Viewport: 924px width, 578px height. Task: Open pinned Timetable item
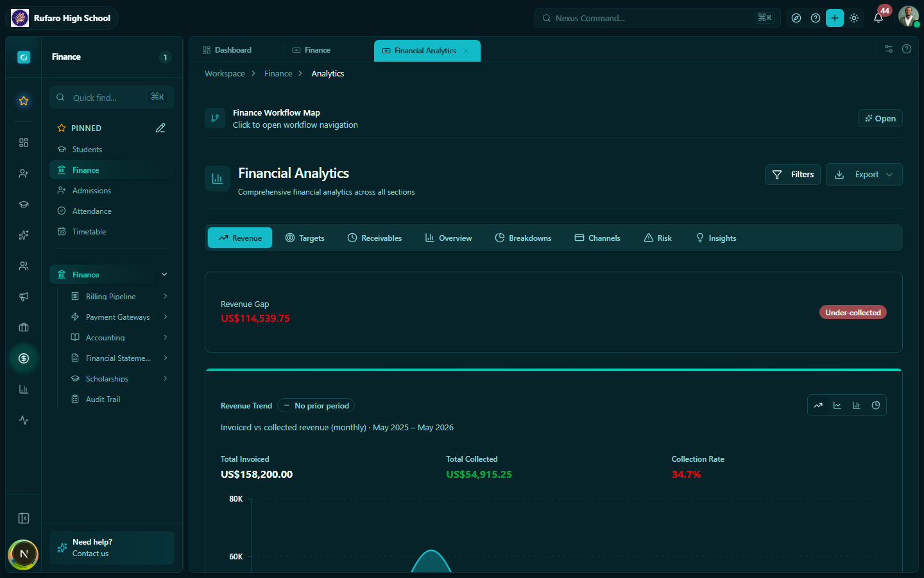112,232
